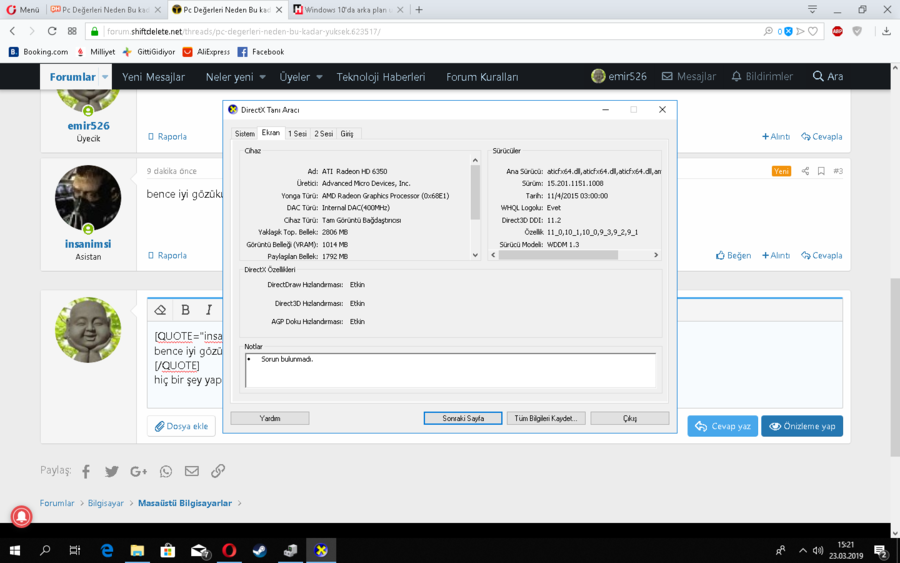Open taskbar search magnifier
Image resolution: width=900 pixels, height=563 pixels.
(x=45, y=550)
